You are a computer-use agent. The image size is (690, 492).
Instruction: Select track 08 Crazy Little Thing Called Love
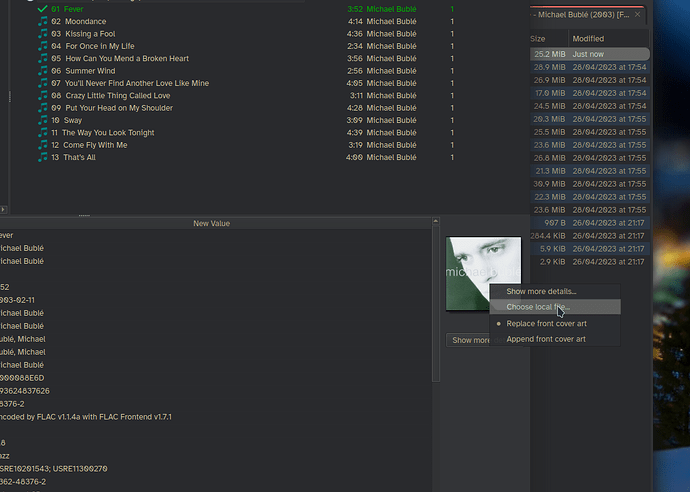click(x=246, y=95)
